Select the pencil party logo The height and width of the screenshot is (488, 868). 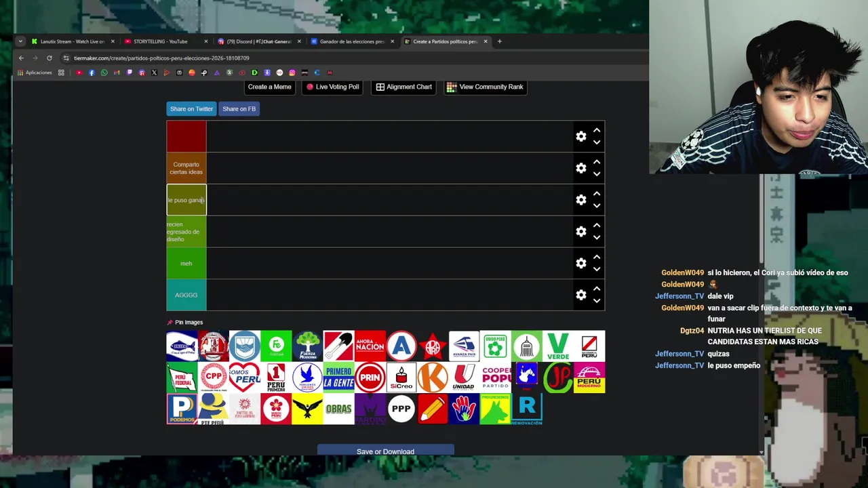[x=433, y=409]
